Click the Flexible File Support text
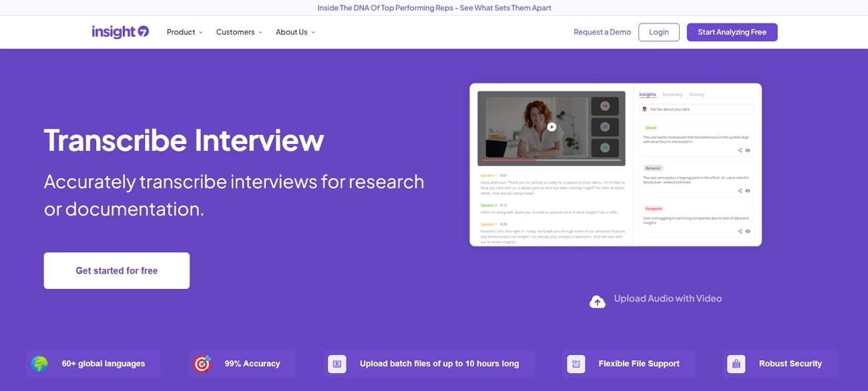The image size is (868, 391). point(639,364)
